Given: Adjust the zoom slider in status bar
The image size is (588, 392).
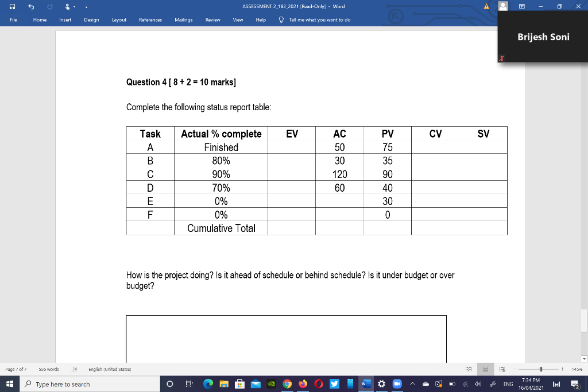Looking at the screenshot, I should point(540,369).
